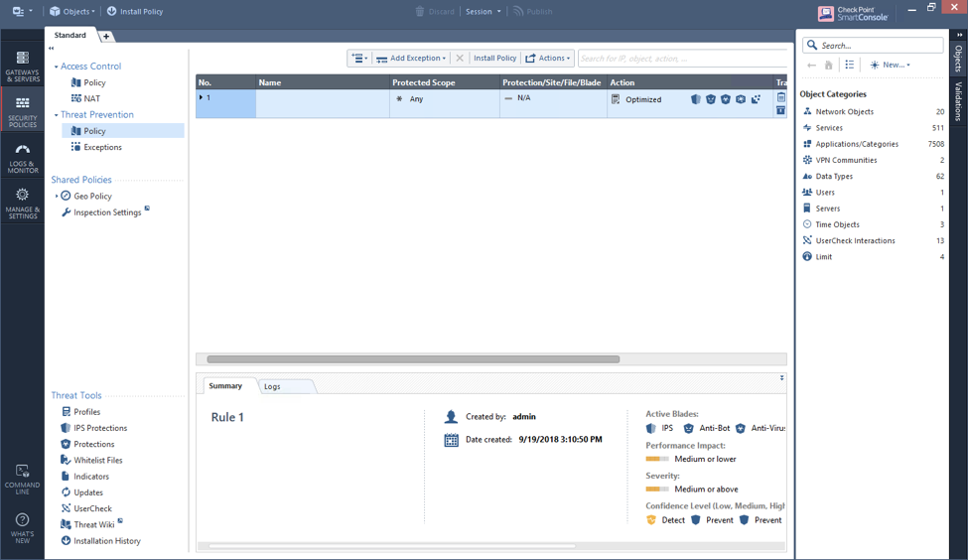The height and width of the screenshot is (560, 968).
Task: Open Users category
Action: [873, 192]
